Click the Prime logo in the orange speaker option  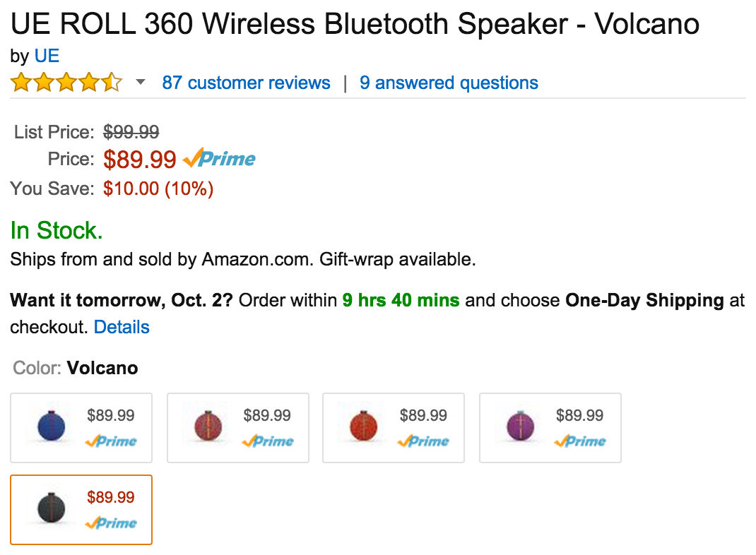[423, 441]
